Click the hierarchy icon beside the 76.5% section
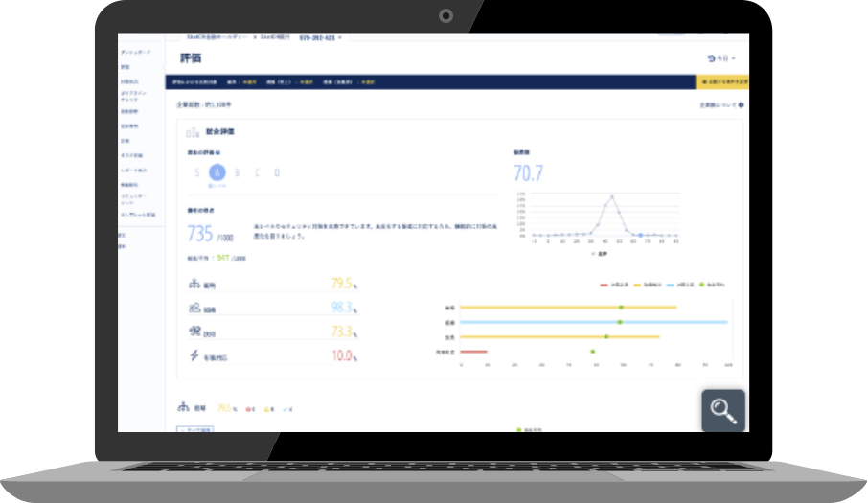The height and width of the screenshot is (503, 868). [184, 408]
